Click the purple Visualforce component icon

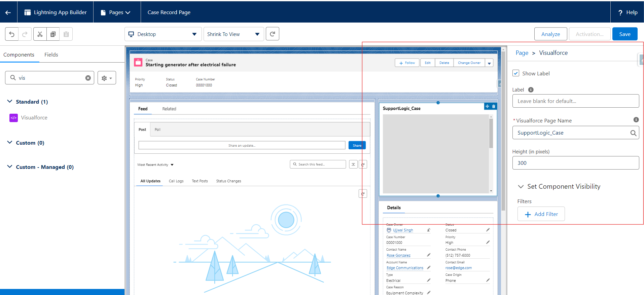[13, 118]
